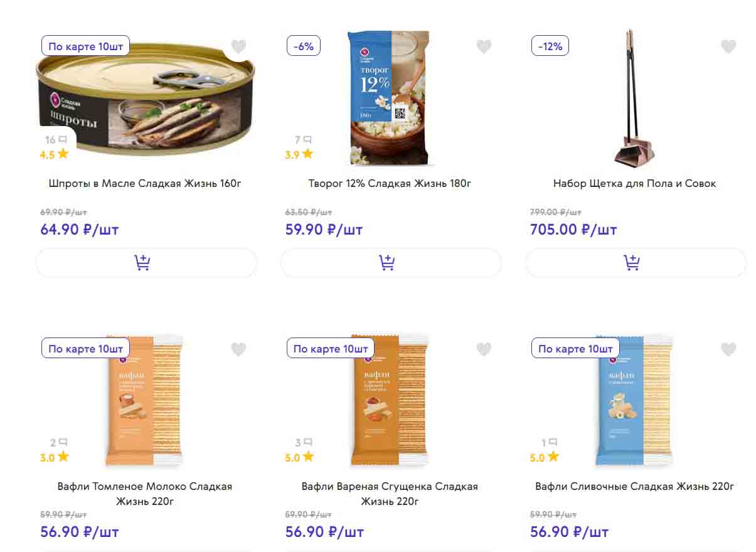Open Шпроты в Масле Сладкая Жизнь 160г link

[145, 184]
